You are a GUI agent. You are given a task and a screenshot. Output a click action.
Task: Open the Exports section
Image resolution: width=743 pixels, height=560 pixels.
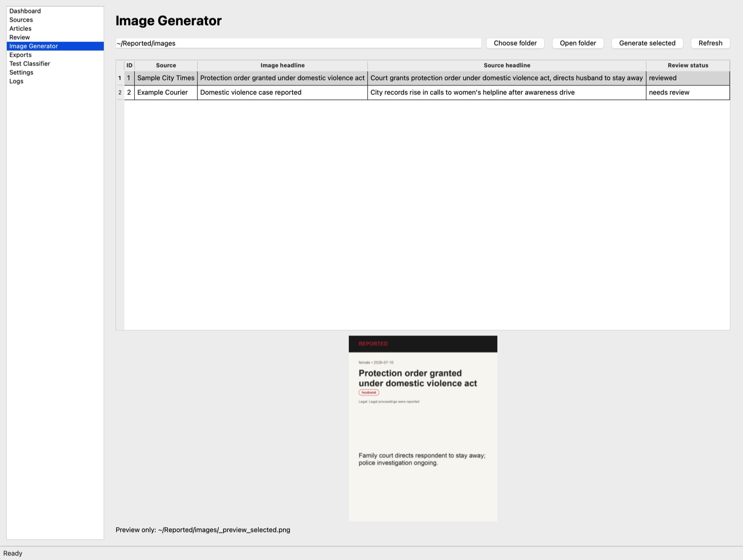coord(55,55)
